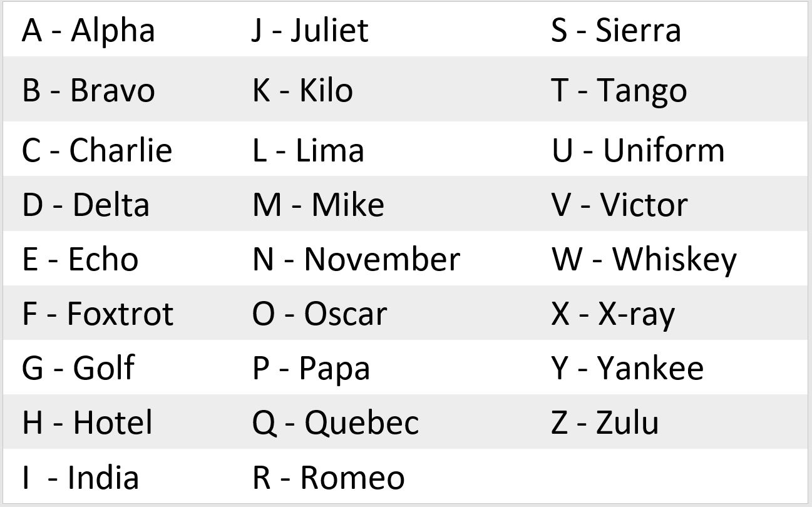Click on 'C - Charlie' text
Viewport: 812px width, 507px height.
point(96,150)
